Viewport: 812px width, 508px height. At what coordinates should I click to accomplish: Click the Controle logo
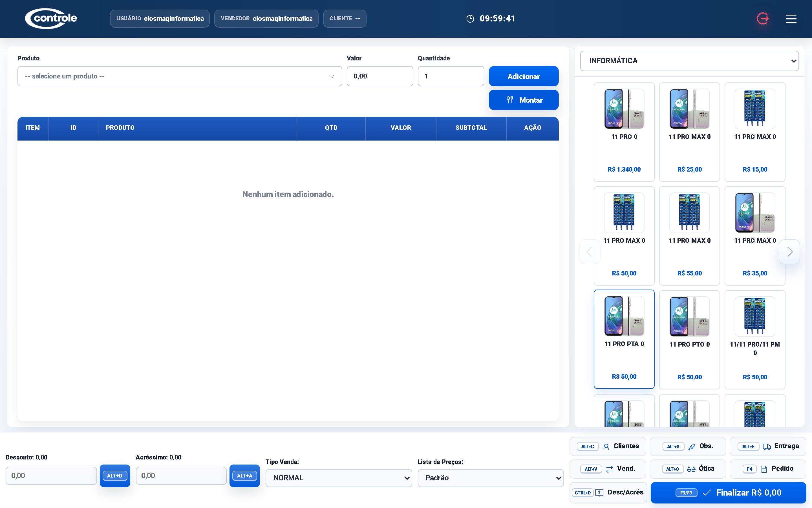pyautogui.click(x=51, y=18)
